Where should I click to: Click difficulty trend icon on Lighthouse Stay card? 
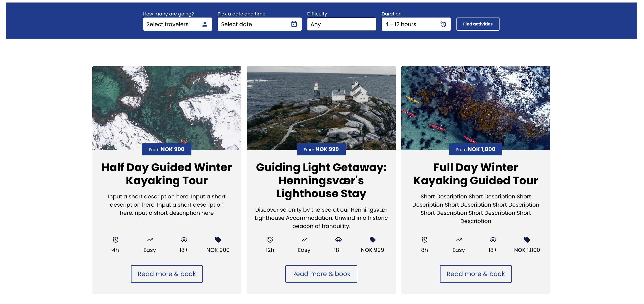coord(304,240)
